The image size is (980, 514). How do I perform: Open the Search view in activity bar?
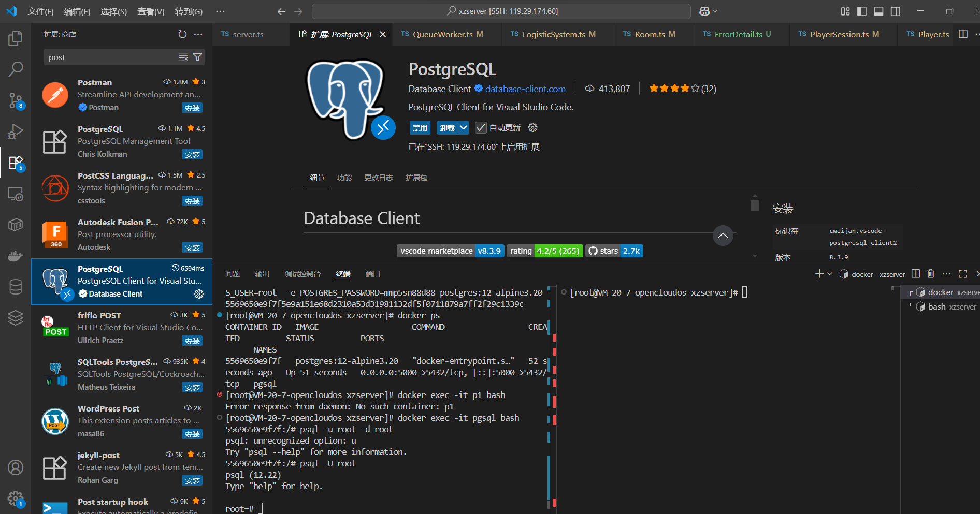click(16, 69)
